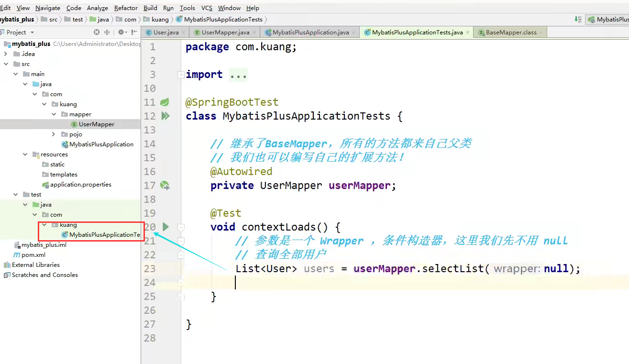This screenshot has width=629, height=364.
Task: Click the VCS update project icon in toolbar
Action: click(578, 20)
